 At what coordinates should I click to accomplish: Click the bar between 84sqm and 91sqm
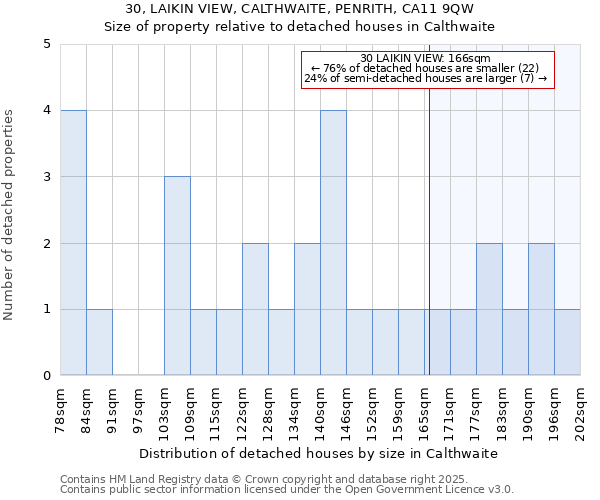coord(99,342)
